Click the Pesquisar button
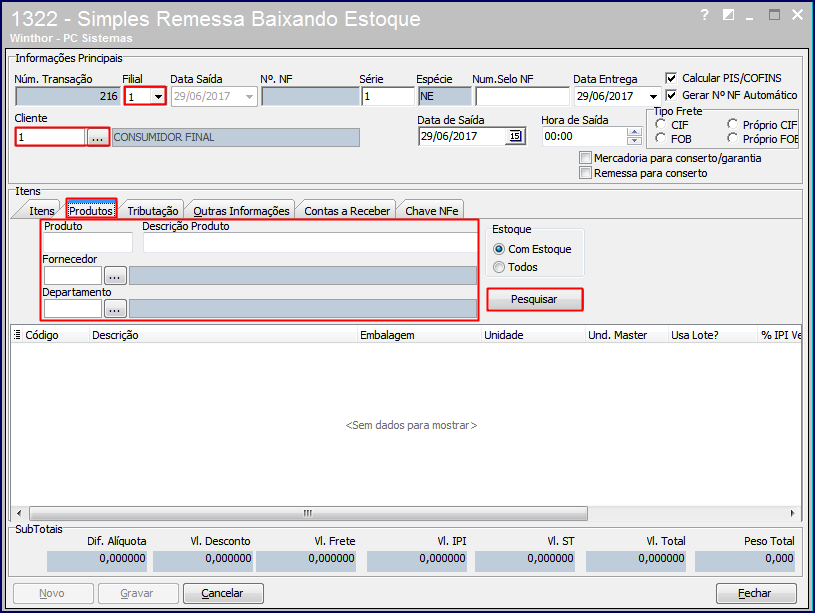815x613 pixels. tap(534, 299)
